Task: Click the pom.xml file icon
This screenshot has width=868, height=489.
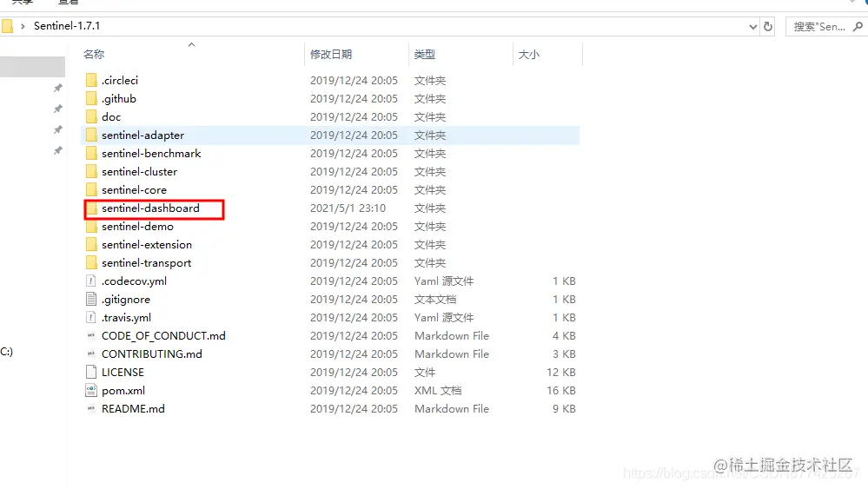Action: point(91,391)
